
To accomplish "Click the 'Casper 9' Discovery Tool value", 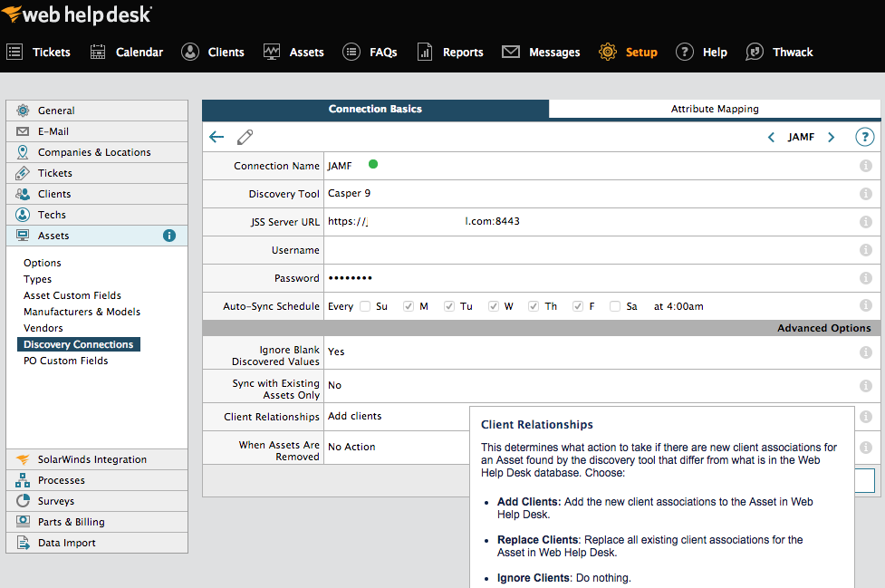I will 349,193.
